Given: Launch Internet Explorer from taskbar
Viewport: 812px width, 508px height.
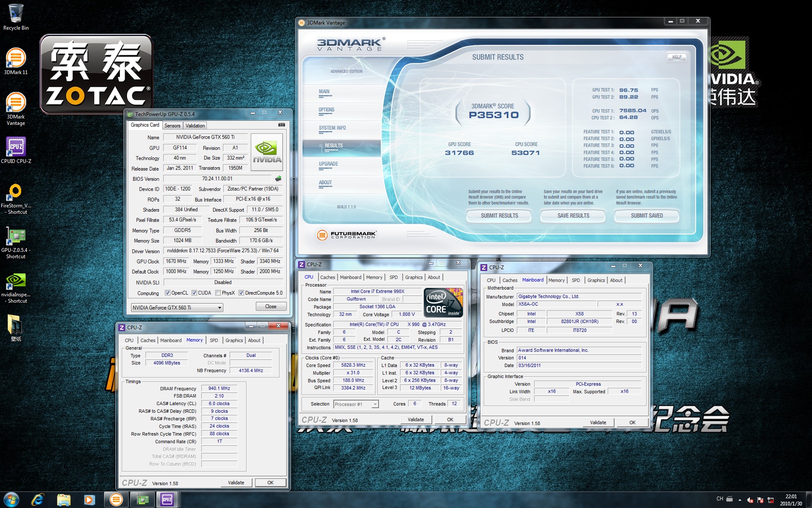Looking at the screenshot, I should pos(38,500).
